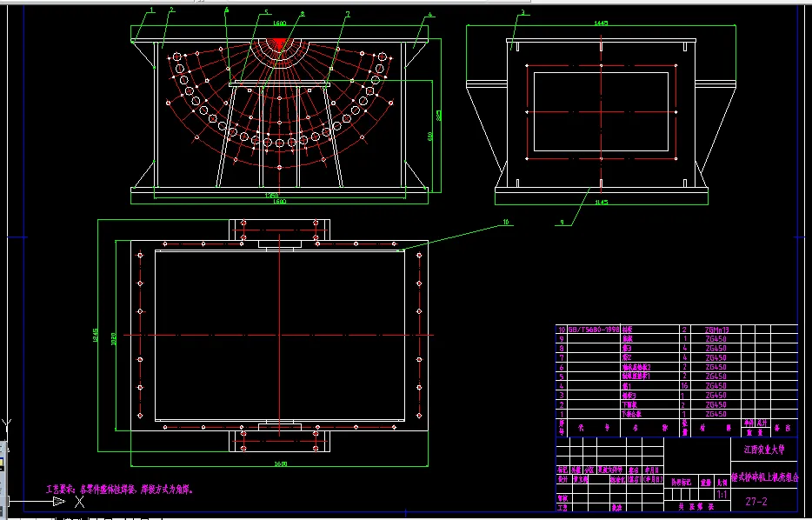Viewport: 812px width, 520px height.
Task: Select ZG450 material in parts list row 9
Action: [x=715, y=339]
